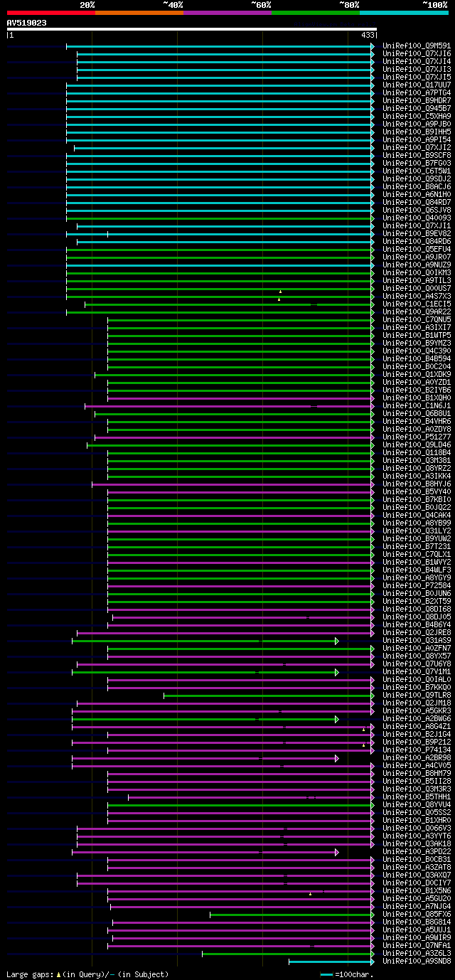Select the UniRef100_Q5EFU4 label
This screenshot has height=980, width=455.
[417, 250]
